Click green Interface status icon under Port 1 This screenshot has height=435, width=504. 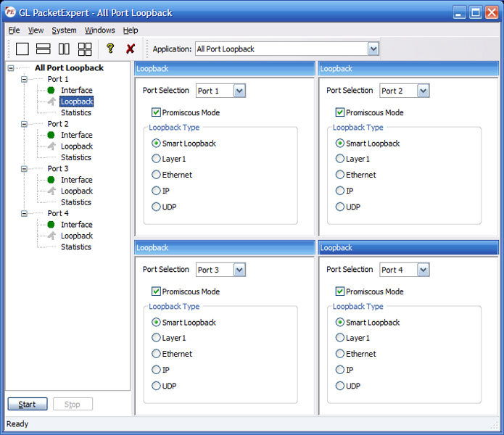tap(51, 91)
